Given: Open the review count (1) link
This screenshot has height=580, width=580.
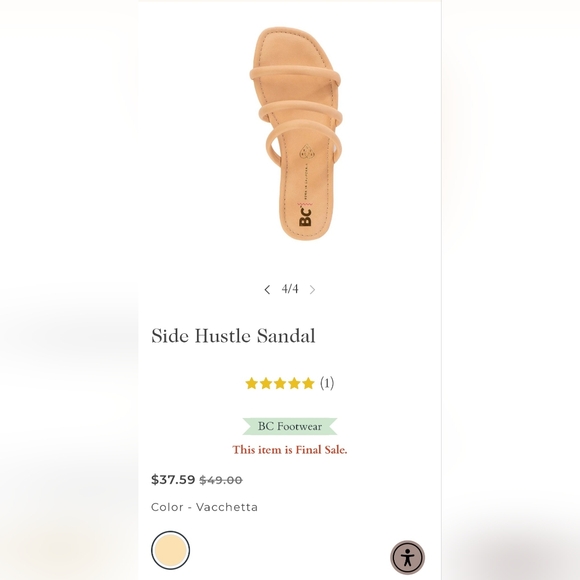Looking at the screenshot, I should point(327,383).
